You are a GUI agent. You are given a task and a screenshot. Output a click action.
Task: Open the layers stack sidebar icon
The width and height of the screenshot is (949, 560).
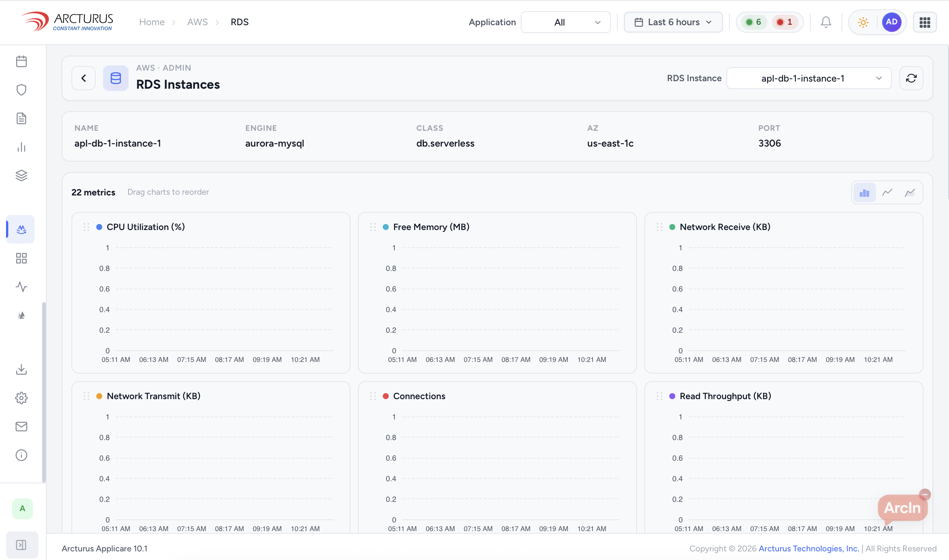[x=21, y=176]
